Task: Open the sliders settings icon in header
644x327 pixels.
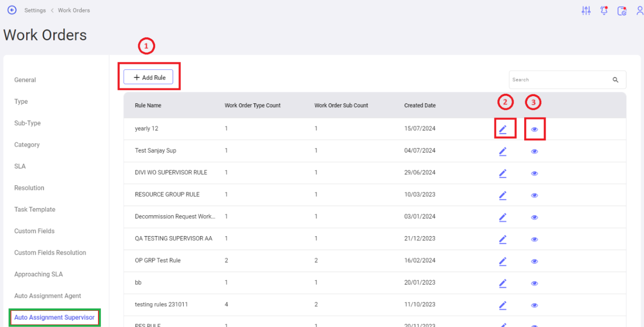Action: tap(586, 10)
